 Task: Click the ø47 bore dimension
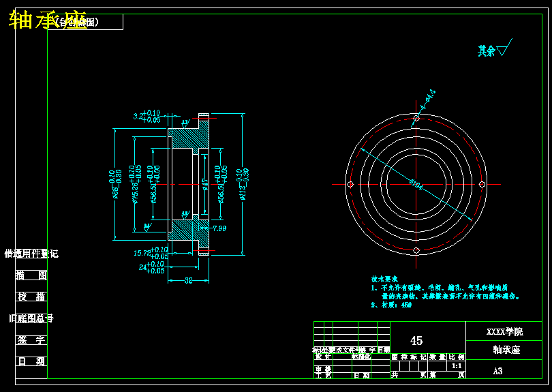tap(205, 184)
